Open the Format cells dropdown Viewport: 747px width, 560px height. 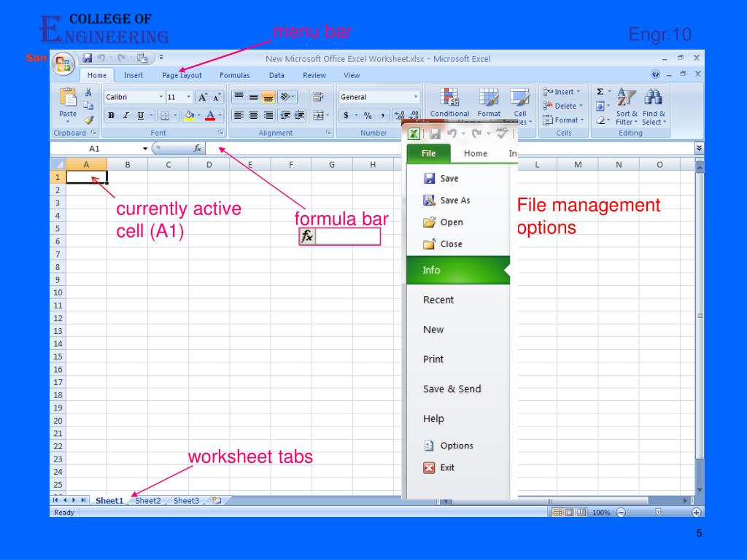(564, 120)
